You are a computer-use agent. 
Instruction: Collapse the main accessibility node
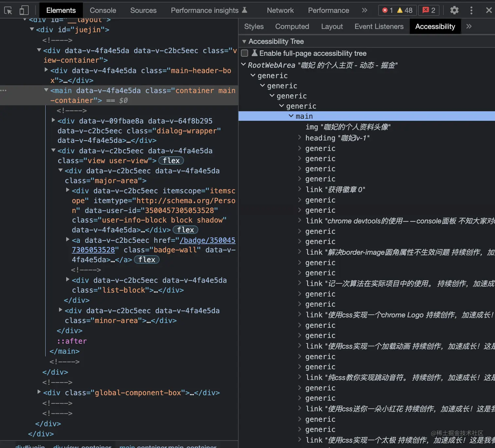click(291, 116)
